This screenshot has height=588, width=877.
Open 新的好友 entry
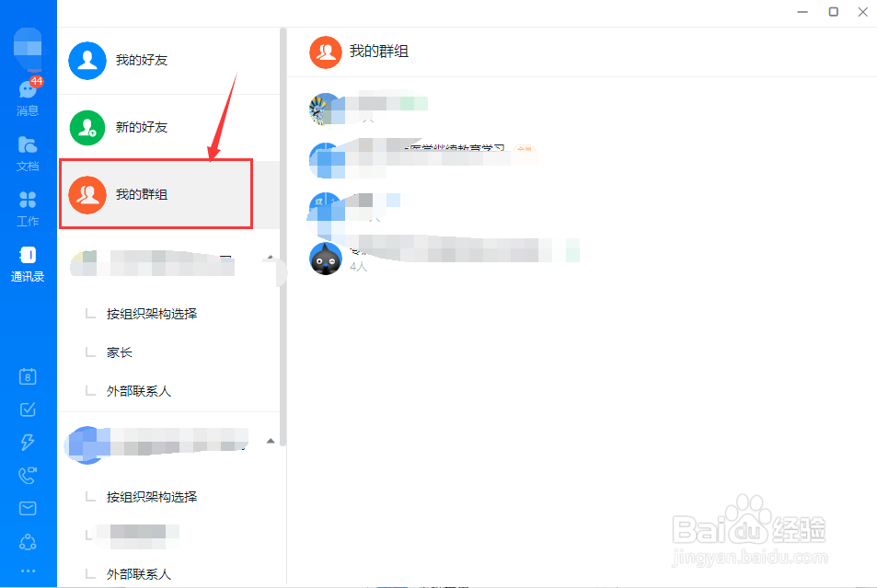tap(168, 128)
